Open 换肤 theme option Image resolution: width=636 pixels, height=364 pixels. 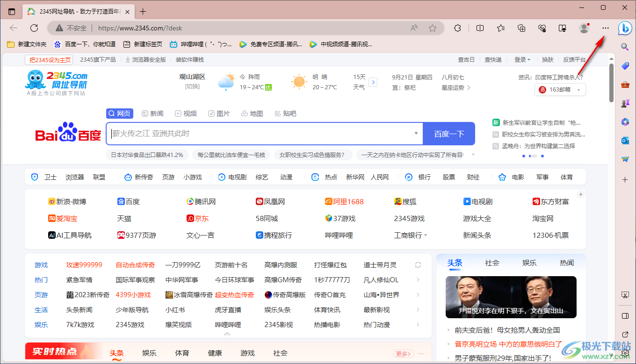point(548,60)
